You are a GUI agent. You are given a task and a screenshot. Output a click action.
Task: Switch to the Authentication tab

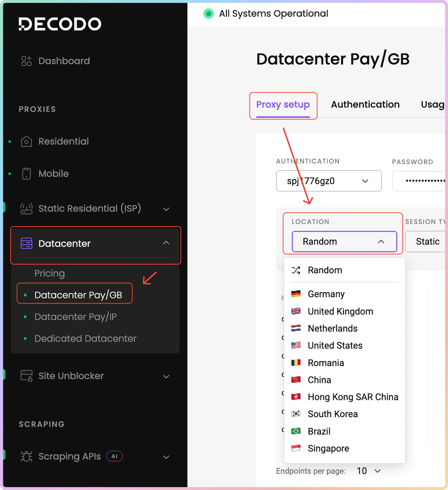click(x=365, y=105)
